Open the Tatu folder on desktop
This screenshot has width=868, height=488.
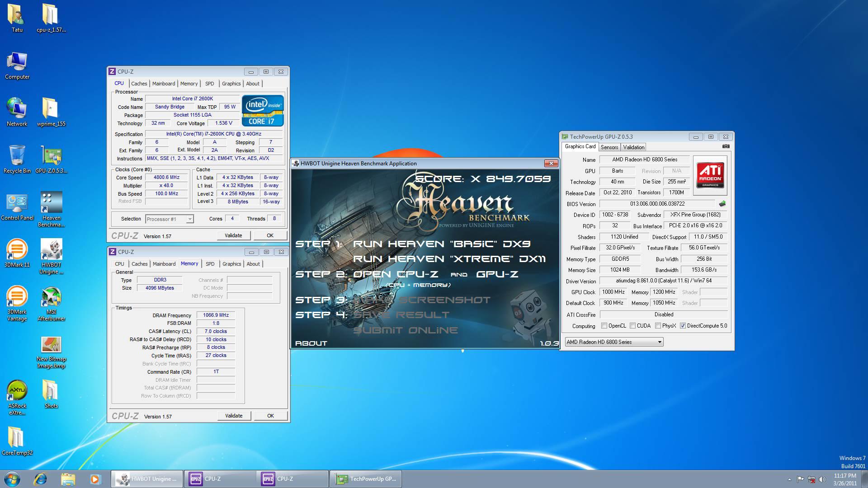(17, 18)
